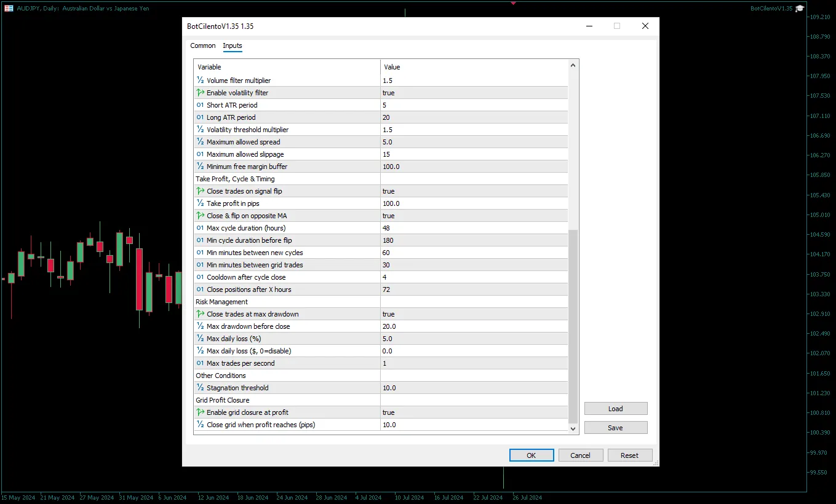This screenshot has width=836, height=504.
Task: Click the inputs list scrollbar thumb
Action: 573,326
